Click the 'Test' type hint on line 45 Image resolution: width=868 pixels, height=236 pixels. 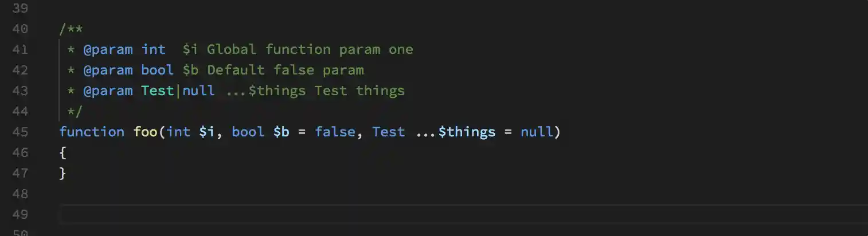tap(388, 132)
